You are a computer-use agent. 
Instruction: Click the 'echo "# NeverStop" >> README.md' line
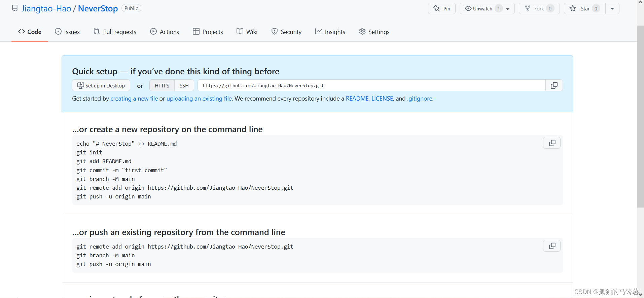click(x=127, y=144)
